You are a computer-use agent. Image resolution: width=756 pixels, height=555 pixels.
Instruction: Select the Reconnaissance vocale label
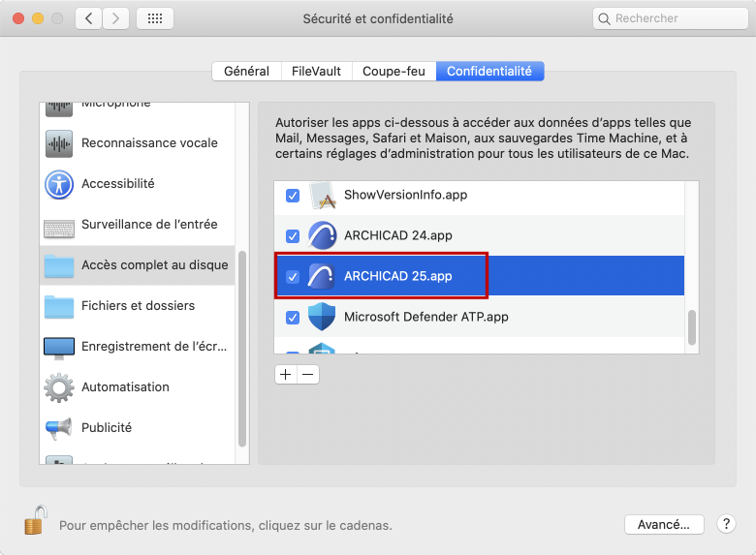[x=149, y=143]
